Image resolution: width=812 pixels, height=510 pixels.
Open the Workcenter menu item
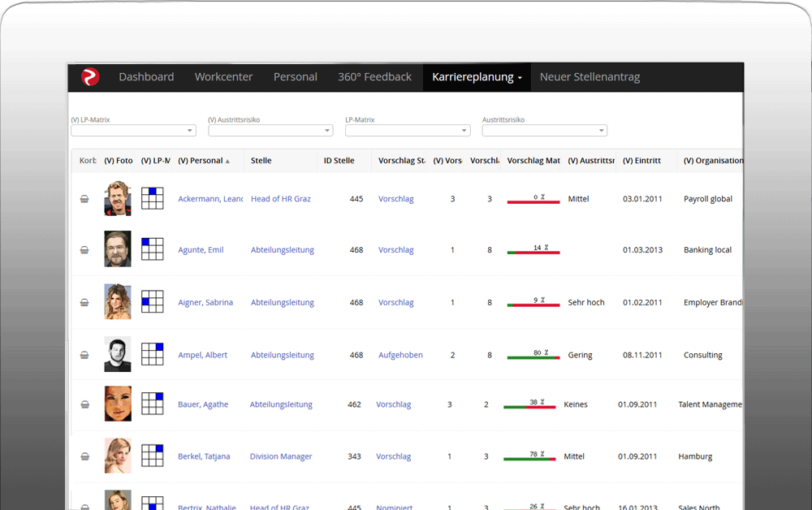click(224, 77)
